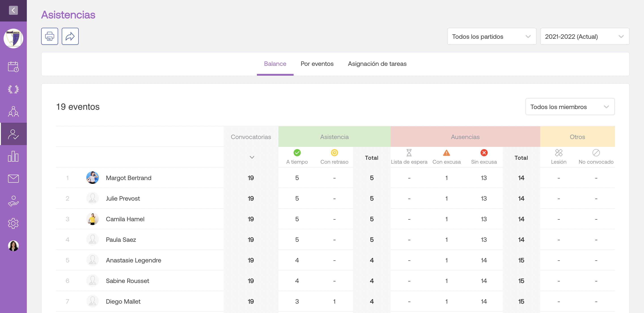Open the settings gear in sidebar
Viewport: 644px width, 313px height.
[x=13, y=223]
